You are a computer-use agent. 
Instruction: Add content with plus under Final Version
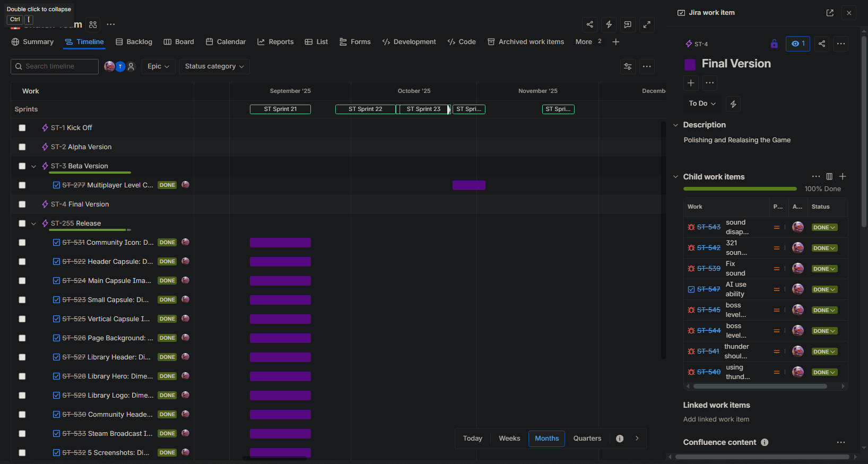(x=691, y=83)
